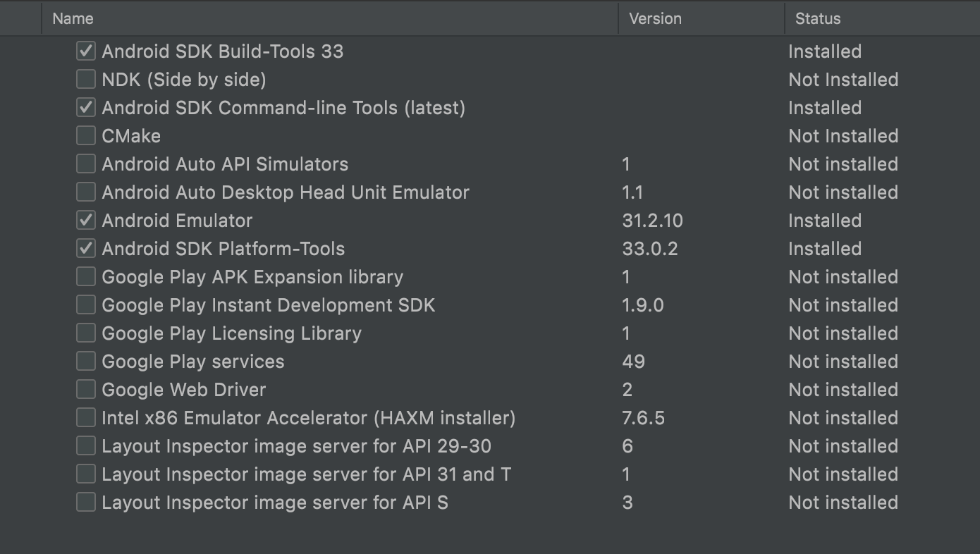Uncheck Android SDK Build-Tools 33 checkbox
The image size is (980, 554).
[x=86, y=51]
